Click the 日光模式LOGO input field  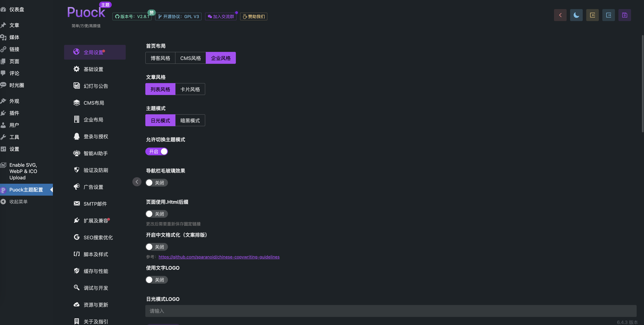390,311
